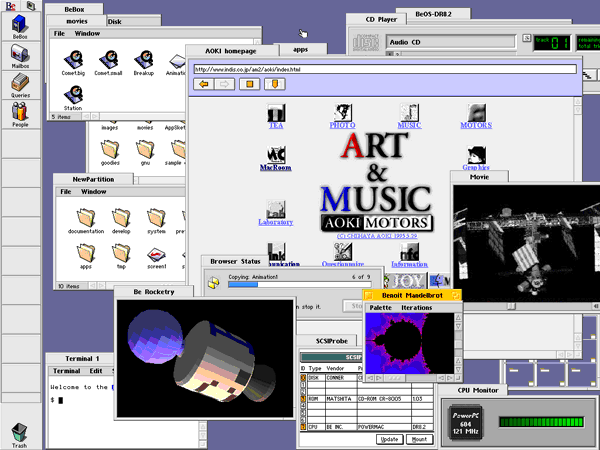Click the Be Rocketry 3D view
Image resolution: width=600 pixels, height=450 pixels.
point(205,358)
